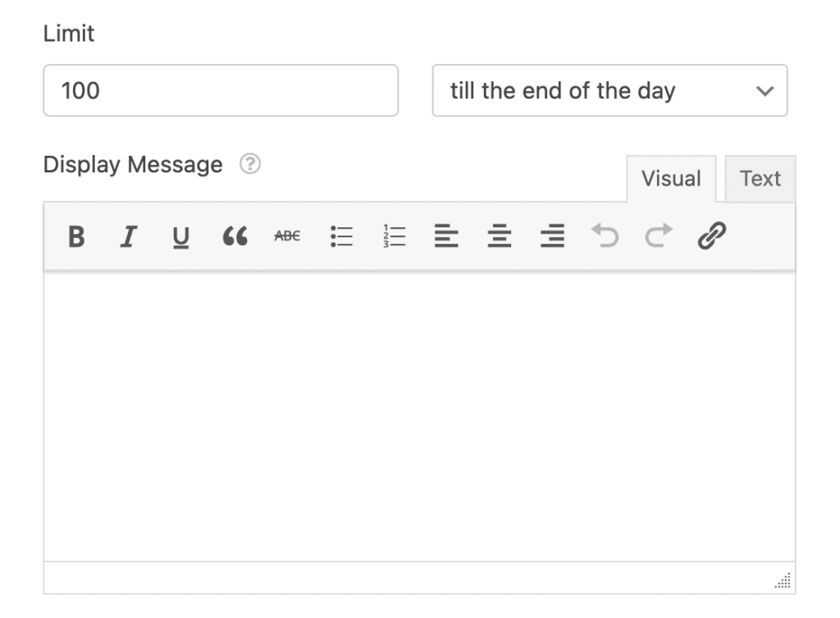Insert a numbered list
Viewport: 840px width, 618px height.
coord(394,236)
